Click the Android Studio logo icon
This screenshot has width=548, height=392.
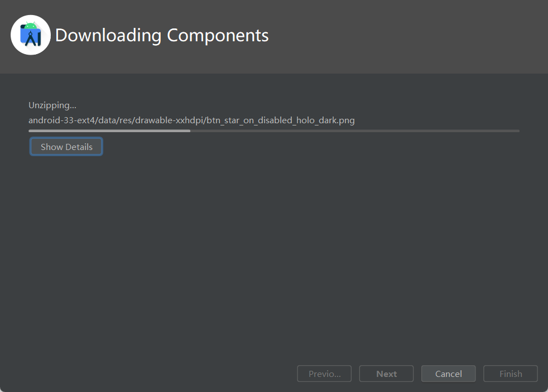tap(31, 35)
